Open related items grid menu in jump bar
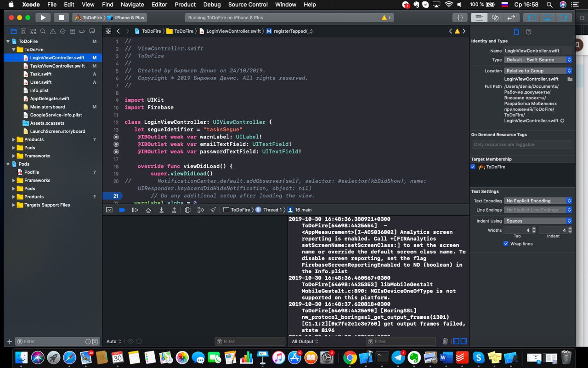 (x=108, y=31)
